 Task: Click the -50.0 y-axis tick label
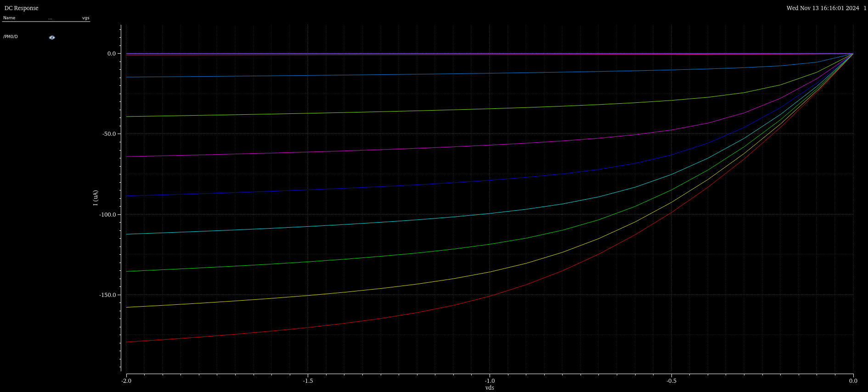[x=109, y=134]
